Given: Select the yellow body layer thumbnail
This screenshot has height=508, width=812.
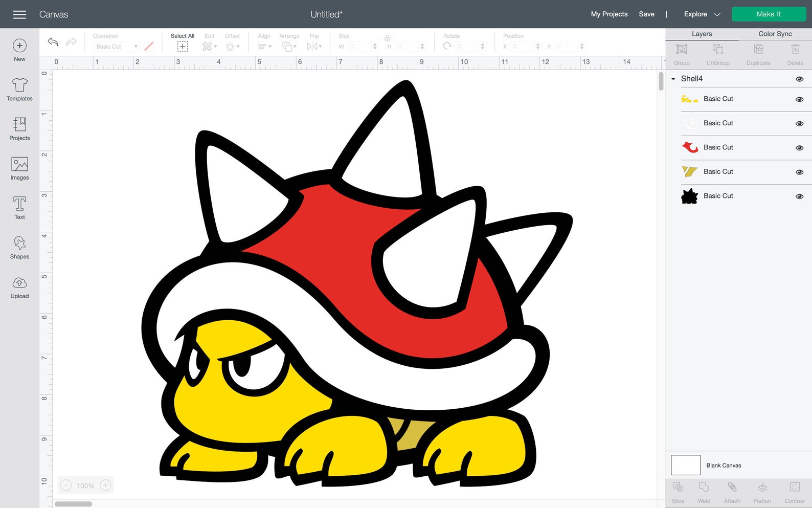Looking at the screenshot, I should pos(689,99).
